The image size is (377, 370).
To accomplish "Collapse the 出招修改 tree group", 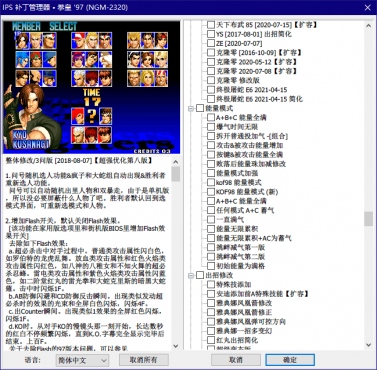I will (191, 275).
